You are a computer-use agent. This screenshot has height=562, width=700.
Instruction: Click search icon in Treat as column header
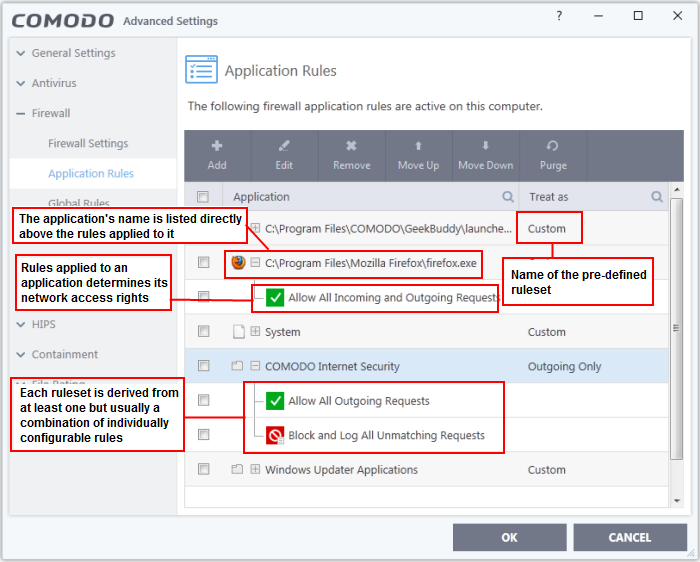click(x=657, y=196)
